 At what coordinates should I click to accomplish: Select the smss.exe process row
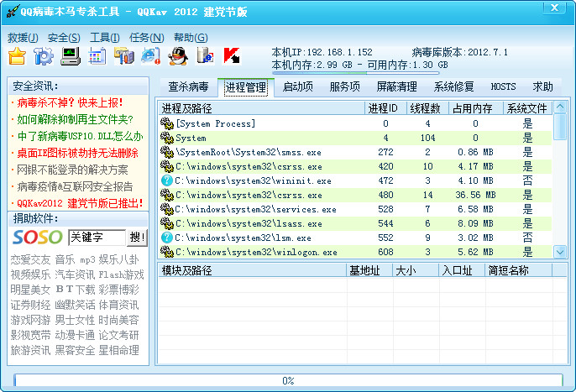[356, 152]
